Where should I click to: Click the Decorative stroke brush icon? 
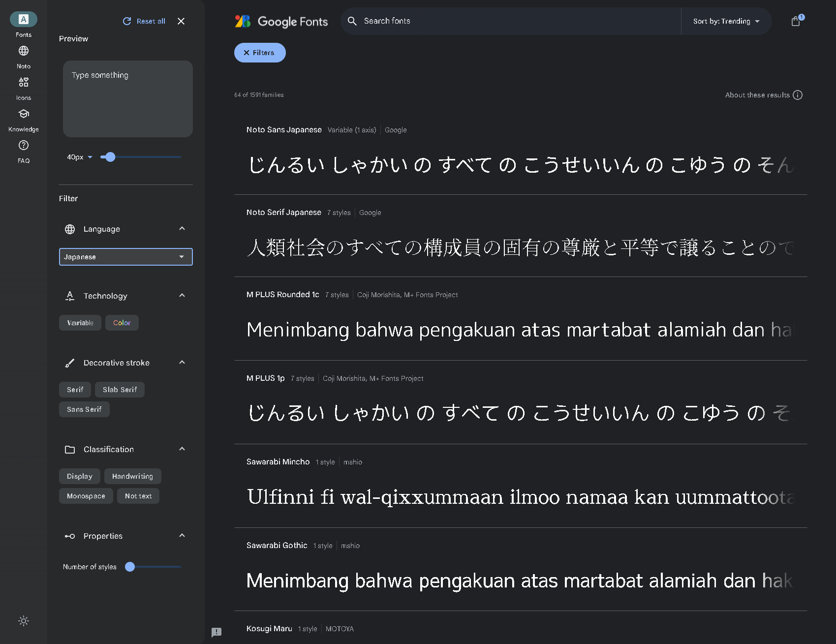click(70, 363)
